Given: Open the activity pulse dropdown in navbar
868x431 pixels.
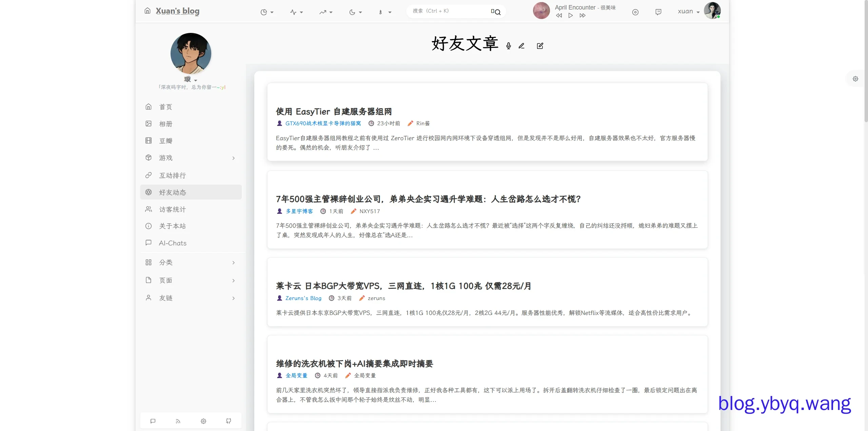Looking at the screenshot, I should click(296, 12).
